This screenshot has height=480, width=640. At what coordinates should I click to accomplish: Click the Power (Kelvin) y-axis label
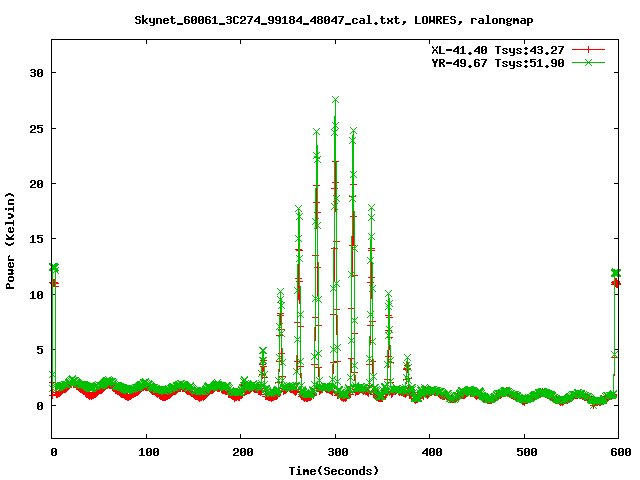(10, 241)
